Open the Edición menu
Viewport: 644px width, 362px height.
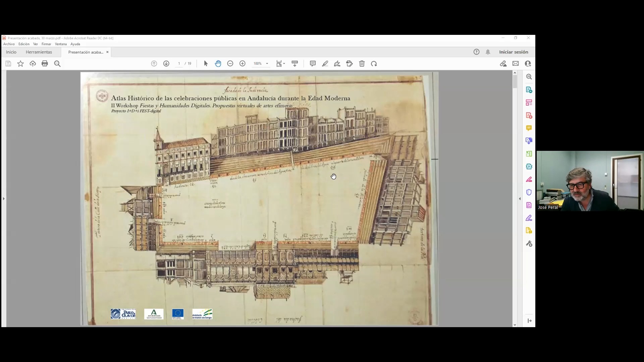coord(24,44)
